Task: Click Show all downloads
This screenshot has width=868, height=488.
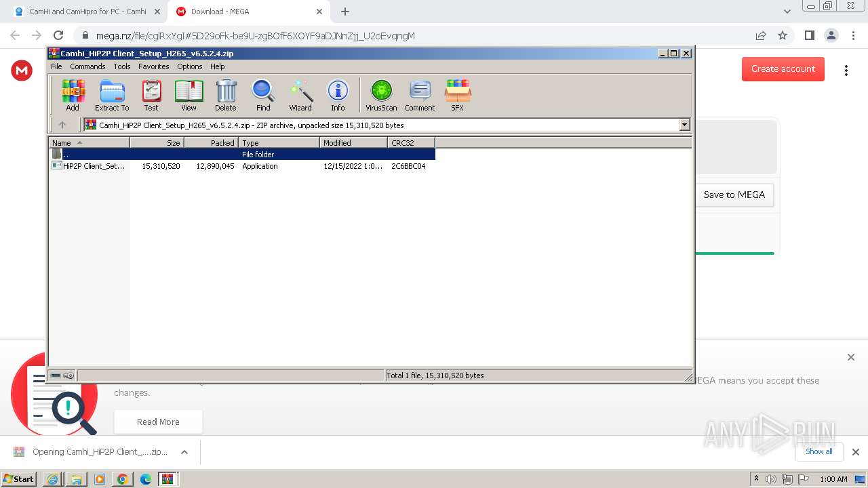Action: [x=819, y=451]
